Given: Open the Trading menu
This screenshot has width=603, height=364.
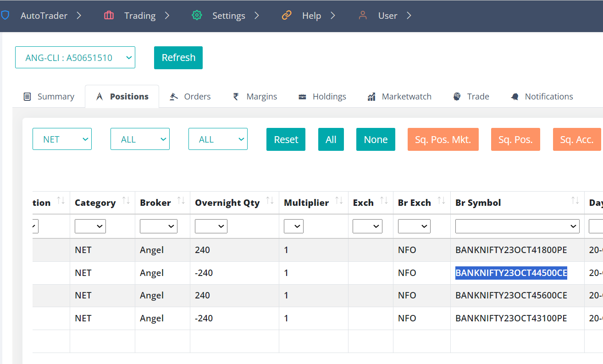Looking at the screenshot, I should 140,16.
